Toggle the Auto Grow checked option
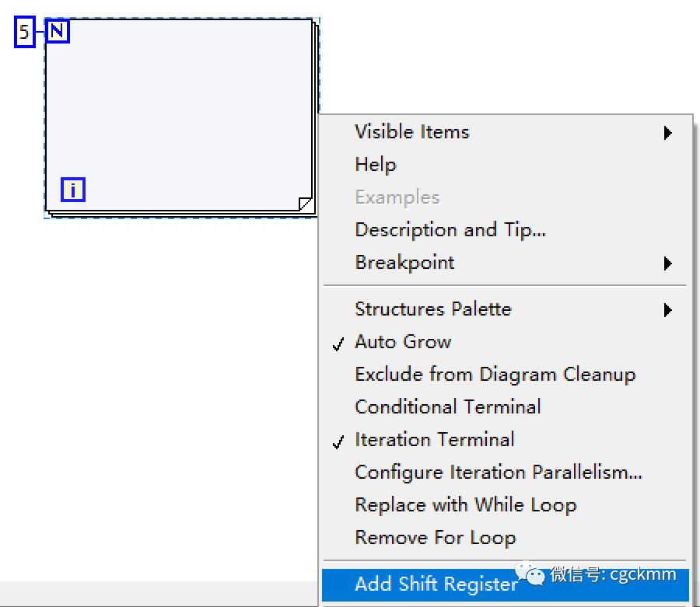Screen dimensions: 700x607 pos(403,342)
